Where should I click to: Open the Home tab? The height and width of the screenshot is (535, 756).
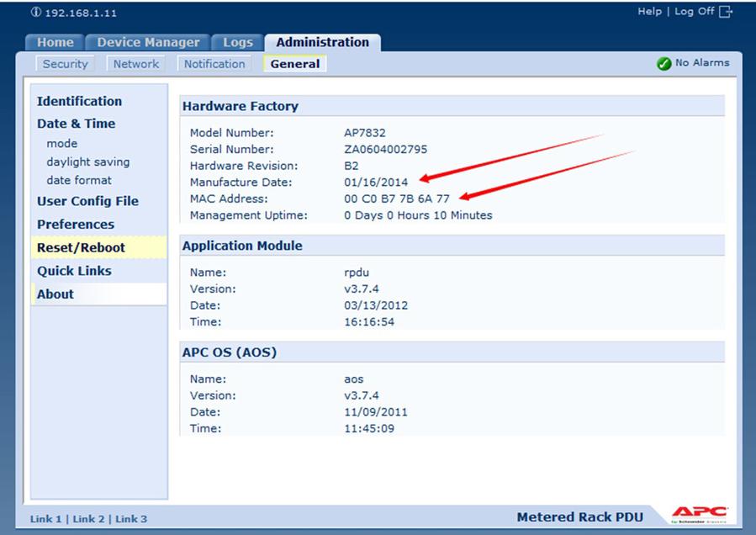pyautogui.click(x=55, y=42)
